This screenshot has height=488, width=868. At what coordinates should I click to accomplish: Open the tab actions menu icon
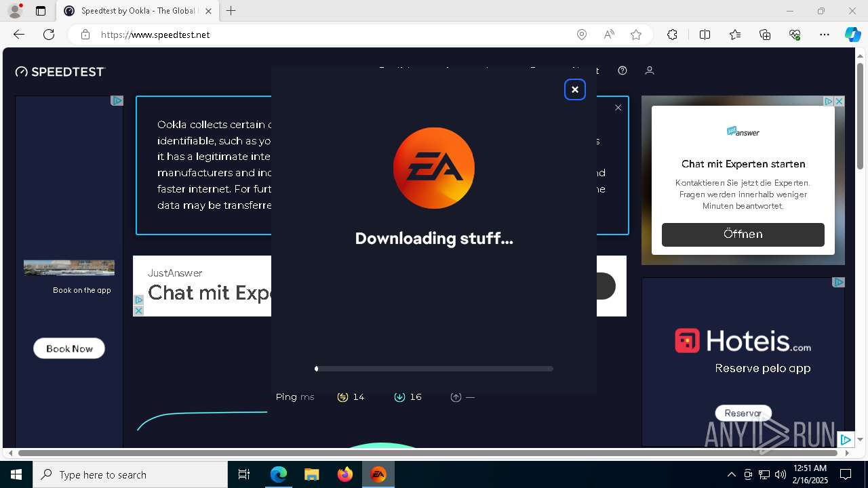pos(41,11)
